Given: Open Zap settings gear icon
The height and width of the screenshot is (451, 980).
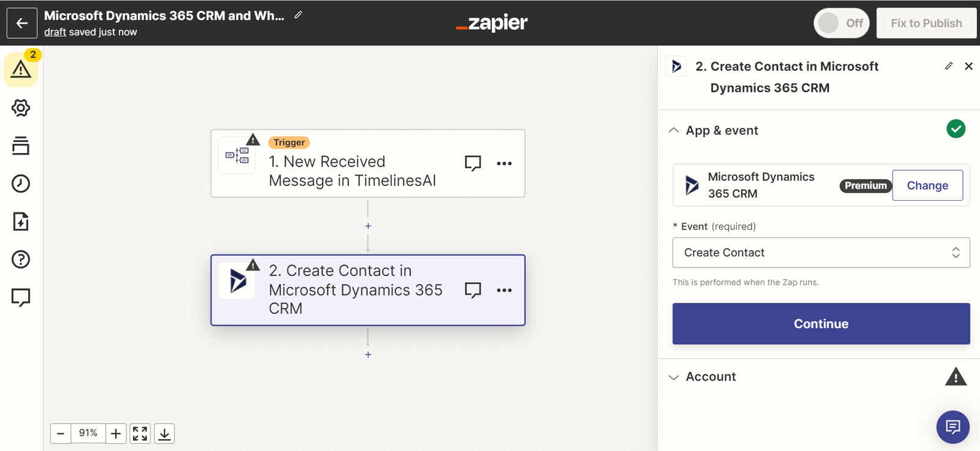Looking at the screenshot, I should pyautogui.click(x=21, y=108).
